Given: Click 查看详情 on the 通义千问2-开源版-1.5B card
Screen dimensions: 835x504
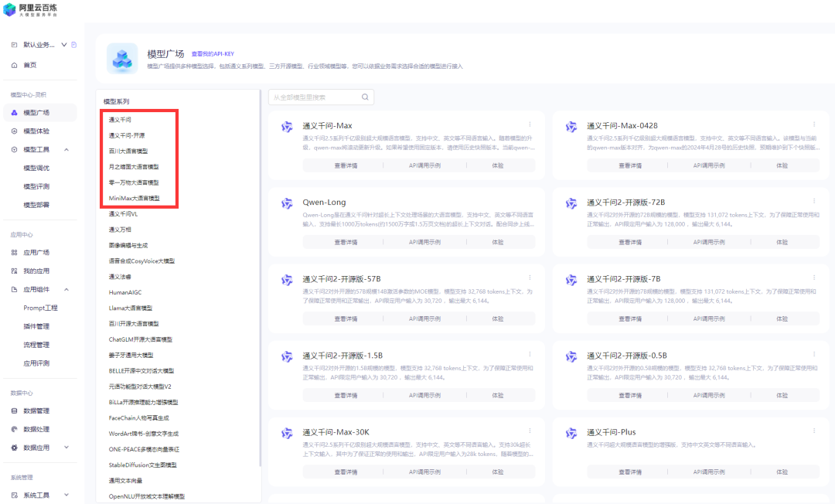Looking at the screenshot, I should pos(346,396).
